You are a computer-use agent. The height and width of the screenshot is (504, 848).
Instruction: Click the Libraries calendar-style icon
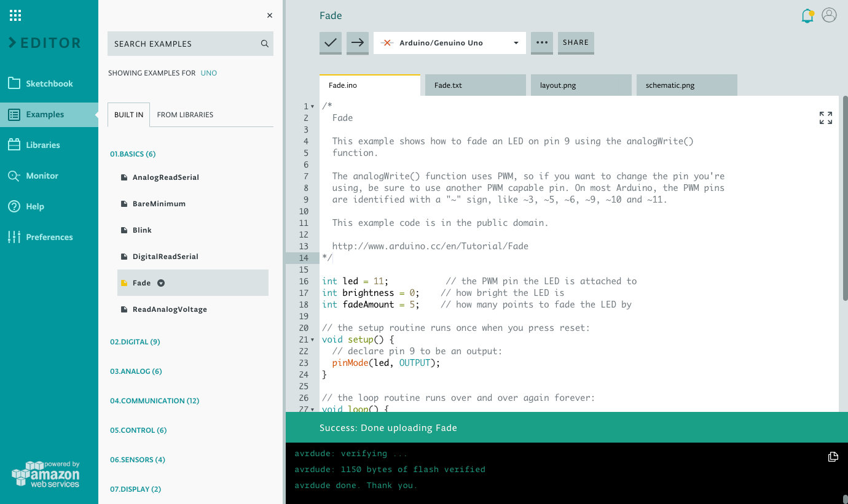pyautogui.click(x=14, y=145)
